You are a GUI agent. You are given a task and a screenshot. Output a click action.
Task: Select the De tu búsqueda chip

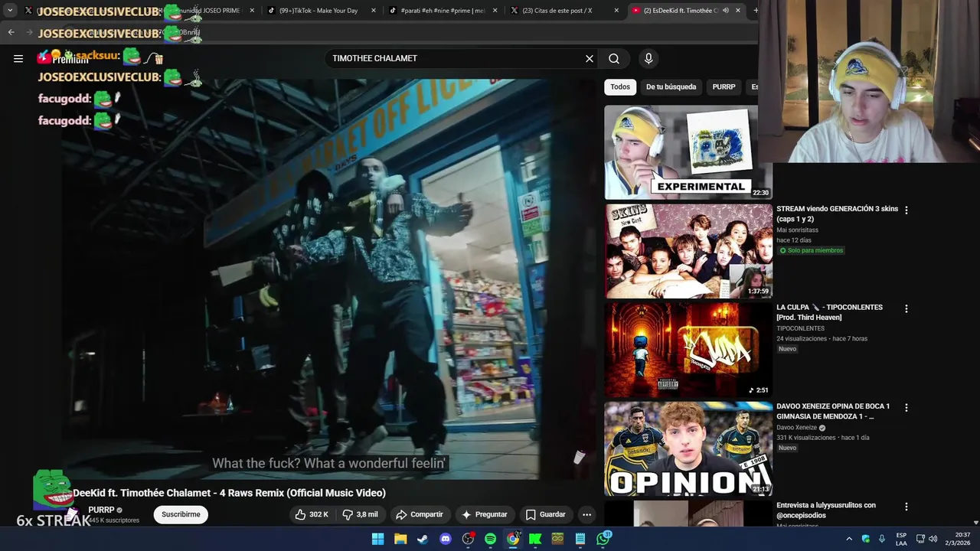pyautogui.click(x=671, y=86)
